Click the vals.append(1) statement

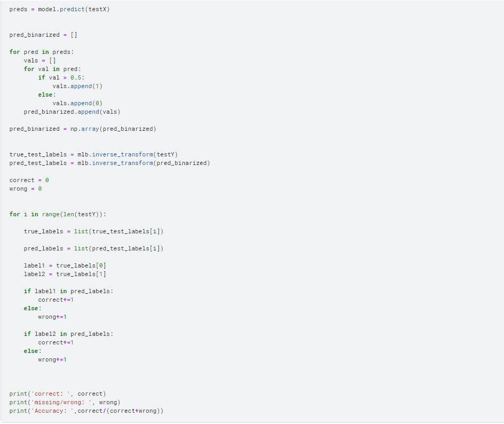point(77,86)
